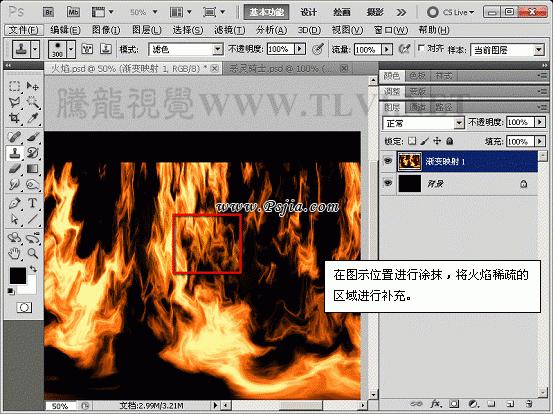Open the flow (流量) slider arrow
Screen dimensions: 553x414
coord(387,49)
